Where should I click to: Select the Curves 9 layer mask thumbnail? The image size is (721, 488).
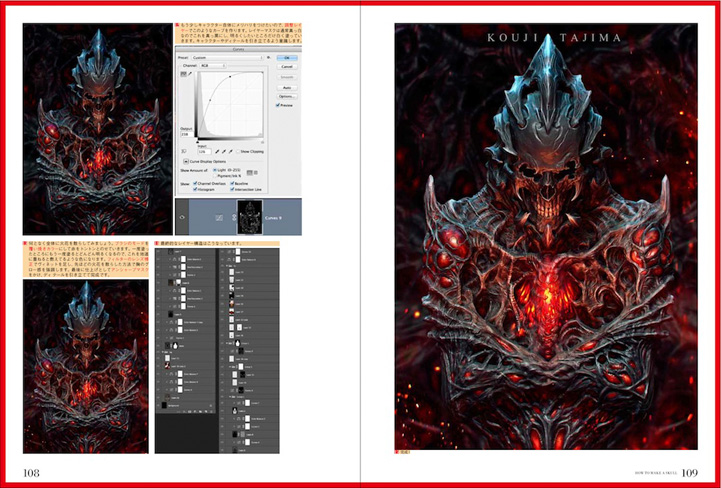250,217
